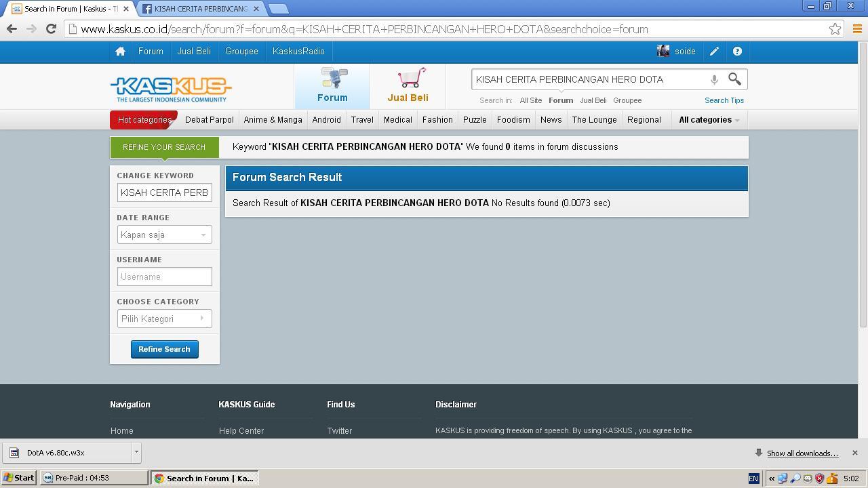Open KaskusRadio in top navigation
Screen dimensions: 868x488
298,52
